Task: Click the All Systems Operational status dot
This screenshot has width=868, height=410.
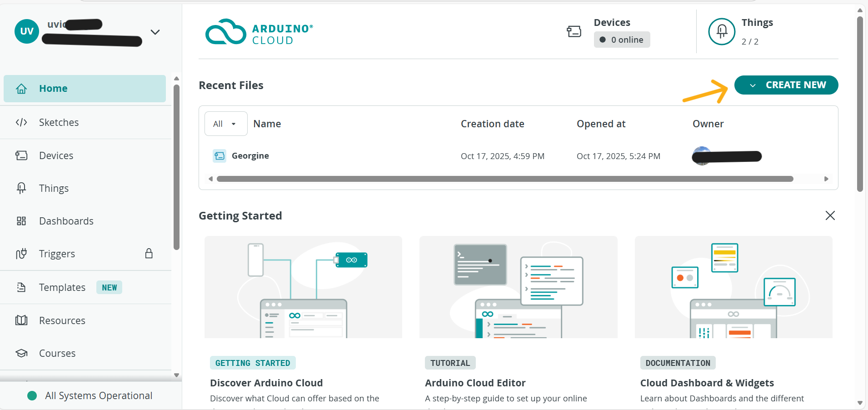Action: coord(31,395)
